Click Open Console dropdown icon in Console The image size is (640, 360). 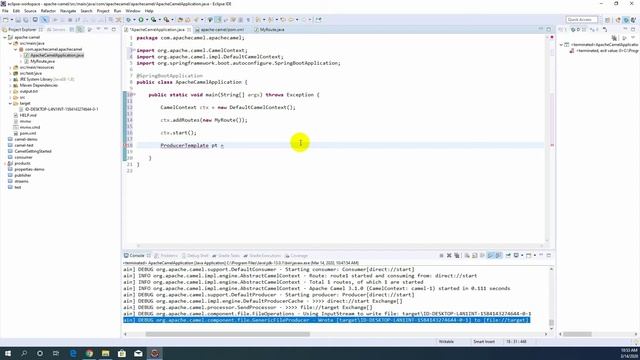[x=529, y=256]
